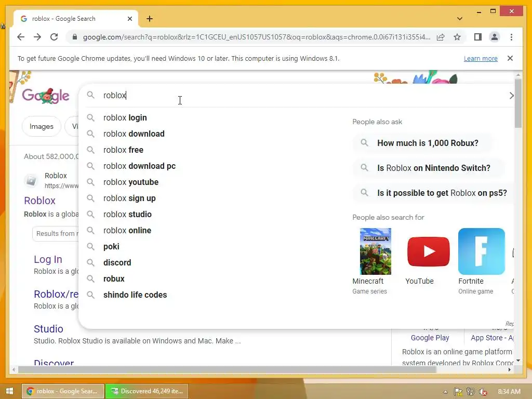Viewport: 532px width, 399px height.
Task: Go back with the browser back arrow
Action: pyautogui.click(x=21, y=37)
